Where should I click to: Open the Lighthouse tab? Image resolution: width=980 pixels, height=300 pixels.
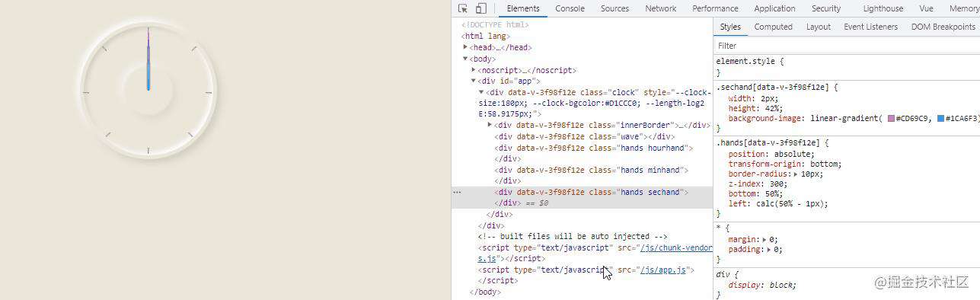click(883, 8)
